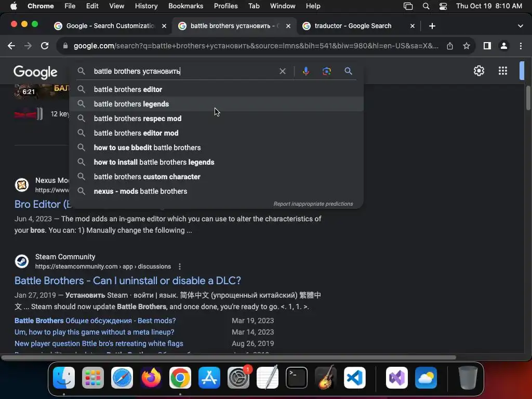Open macOS Control Center icon
Screen dimensions: 532x399
click(443, 6)
